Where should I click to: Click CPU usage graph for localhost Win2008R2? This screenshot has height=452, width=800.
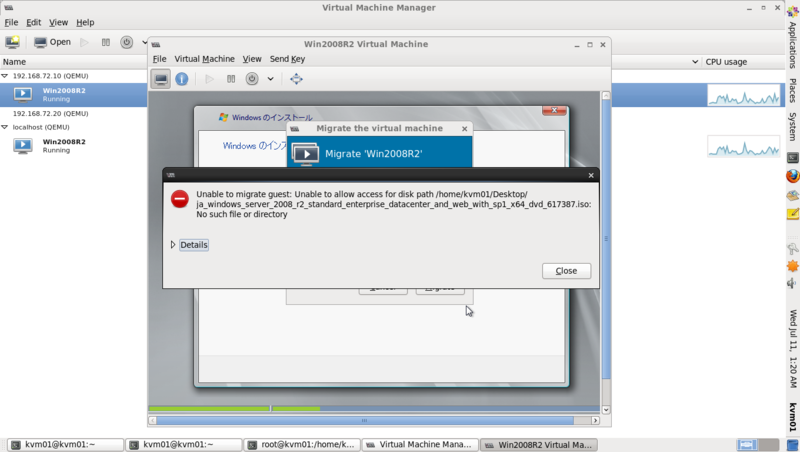[744, 147]
